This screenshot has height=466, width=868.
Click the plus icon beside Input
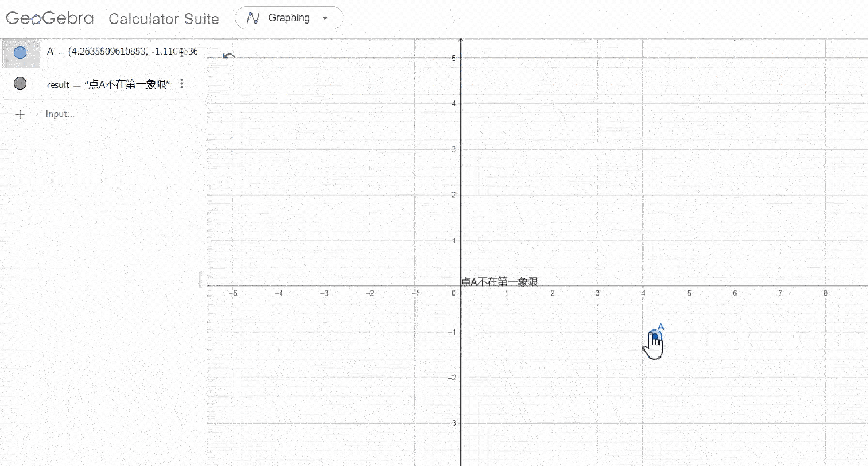20,114
